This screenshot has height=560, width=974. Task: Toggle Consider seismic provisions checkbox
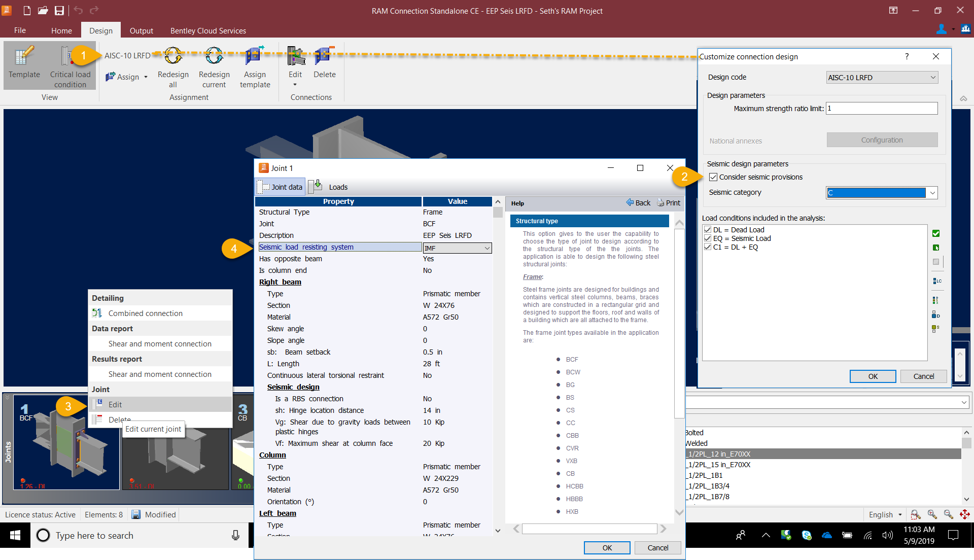tap(713, 177)
